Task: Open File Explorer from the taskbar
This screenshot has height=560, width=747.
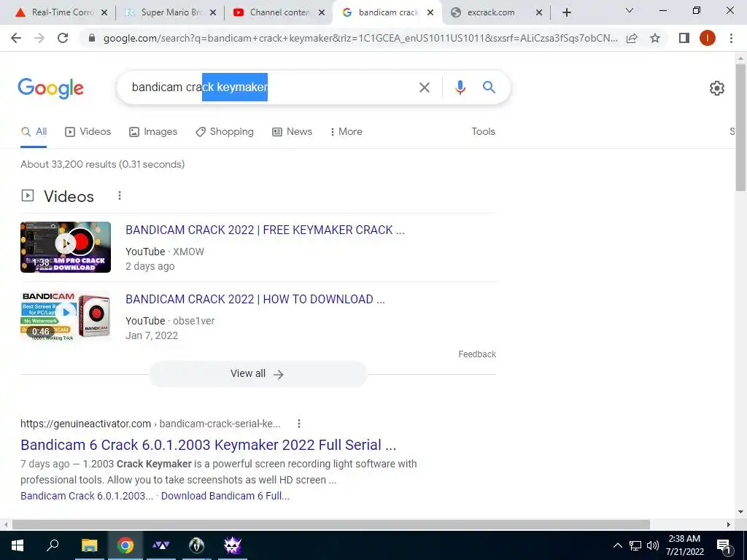Action: tap(89, 545)
